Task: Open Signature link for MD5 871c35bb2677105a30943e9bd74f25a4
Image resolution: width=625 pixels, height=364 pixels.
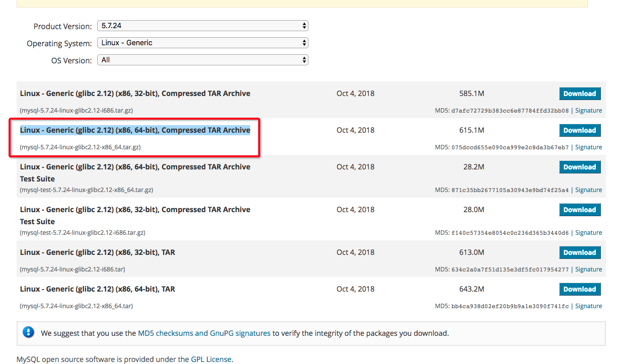Action: 588,190
